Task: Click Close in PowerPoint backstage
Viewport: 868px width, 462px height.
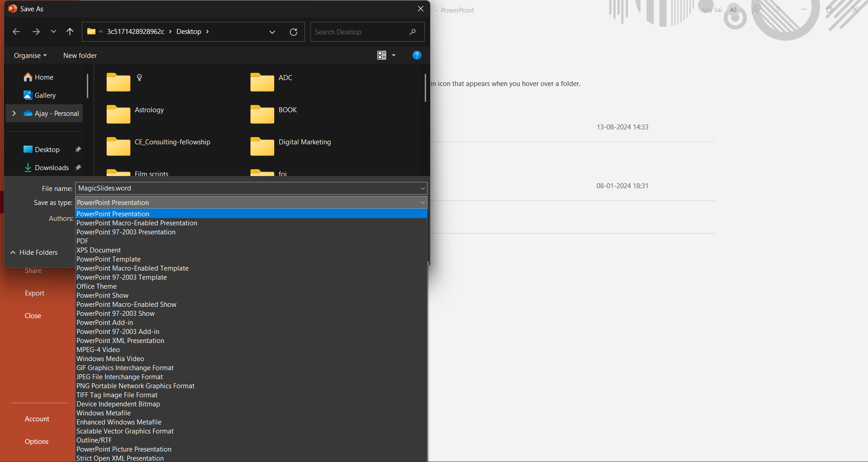Action: pyautogui.click(x=33, y=316)
